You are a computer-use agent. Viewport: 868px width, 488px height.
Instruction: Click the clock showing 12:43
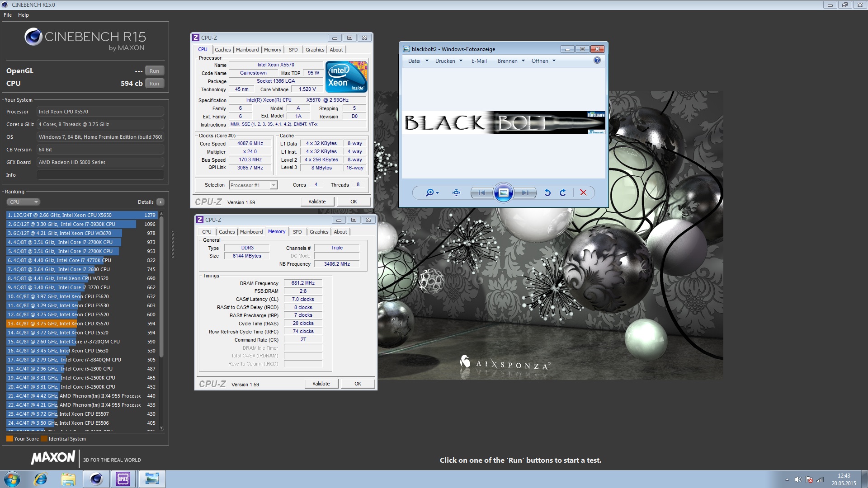pyautogui.click(x=844, y=476)
